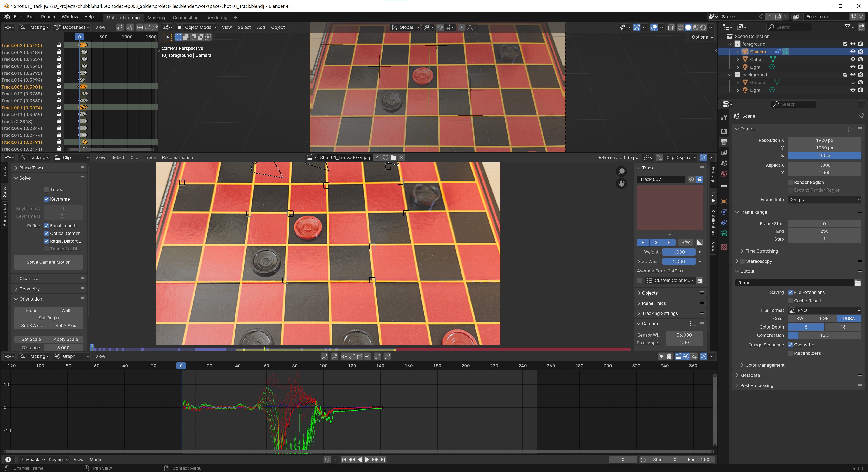Open the PNG file format dropdown

[x=824, y=310]
